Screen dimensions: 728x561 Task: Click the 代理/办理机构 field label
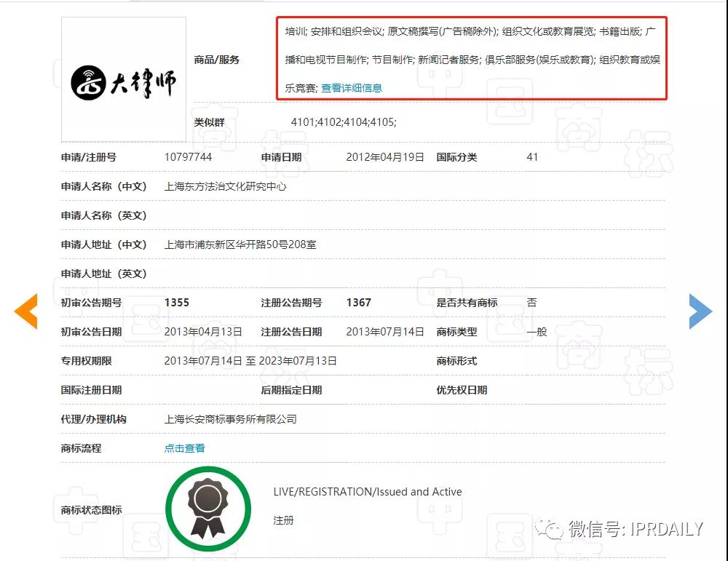coord(93,419)
